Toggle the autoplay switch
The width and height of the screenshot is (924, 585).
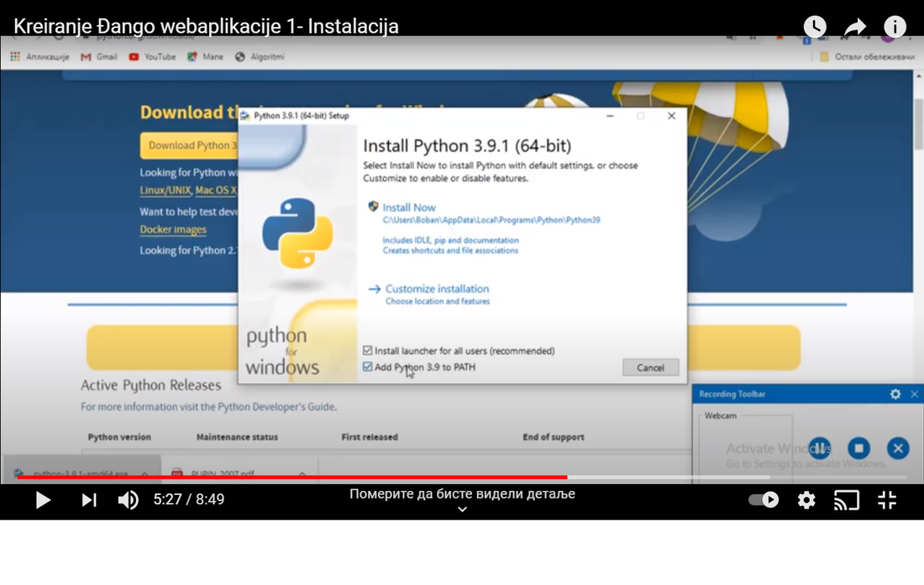764,500
